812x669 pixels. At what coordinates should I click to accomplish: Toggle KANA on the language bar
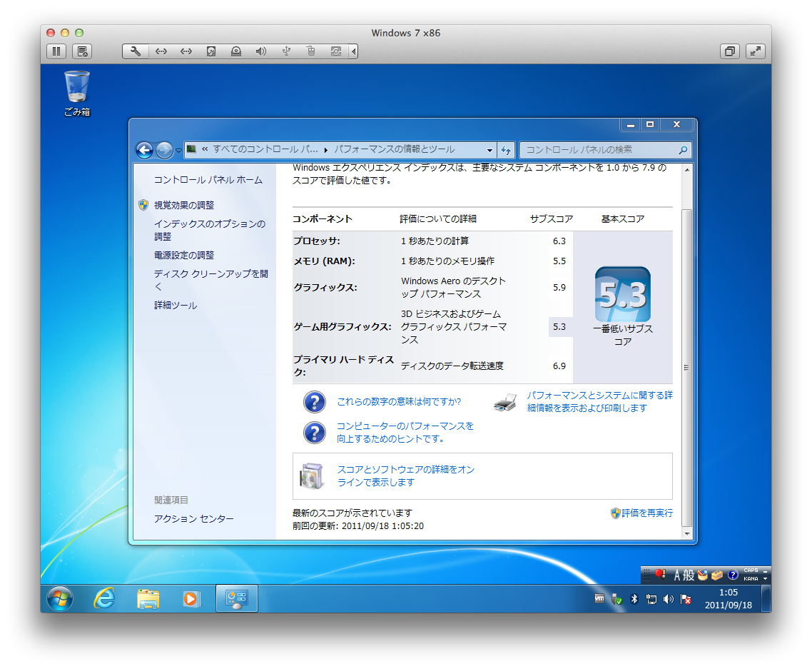point(751,579)
